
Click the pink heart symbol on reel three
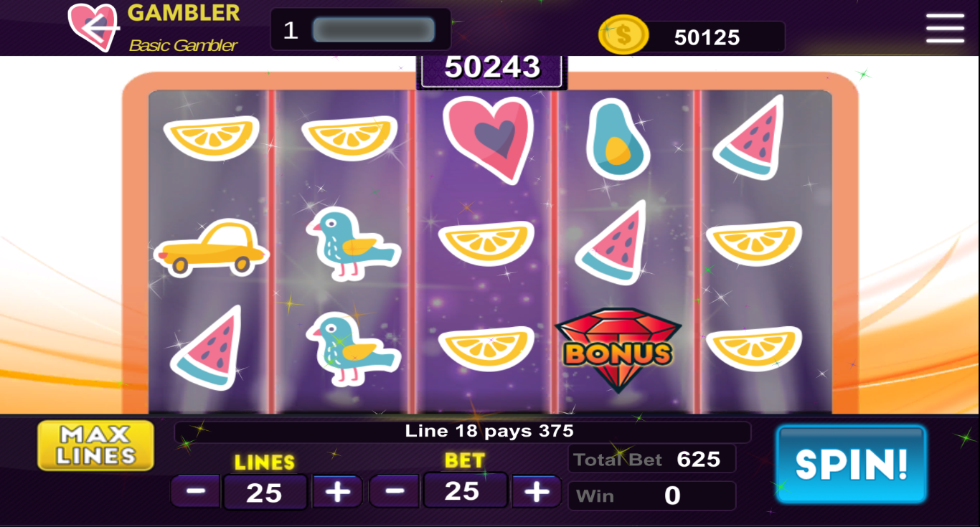pyautogui.click(x=489, y=139)
